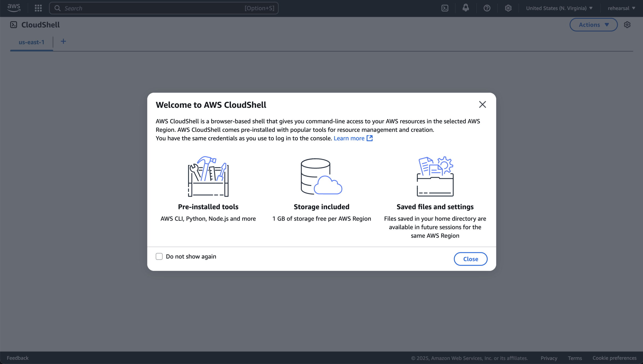Expand the rehearsal account menu
The height and width of the screenshot is (364, 643).
tap(621, 8)
